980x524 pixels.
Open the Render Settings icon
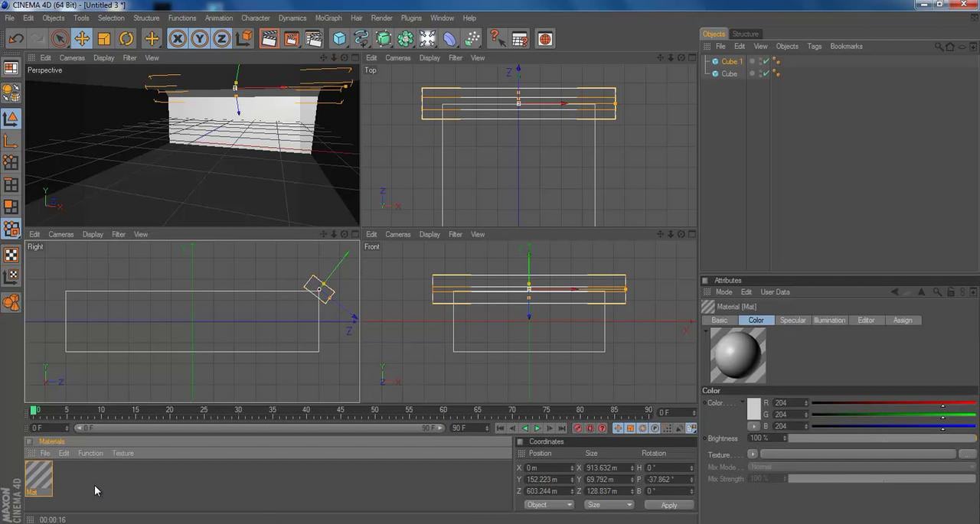tap(314, 38)
